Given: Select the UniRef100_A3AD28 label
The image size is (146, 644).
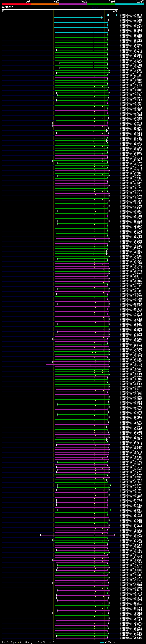Looking at the screenshot, I should pos(131,60).
